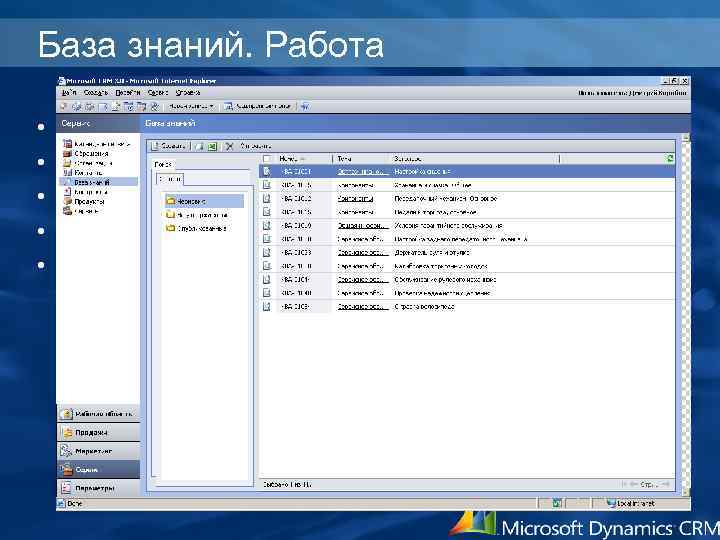Viewport: 720px width, 540px height.
Task: Tick the select-all checkbox in grid header
Action: pos(267,159)
